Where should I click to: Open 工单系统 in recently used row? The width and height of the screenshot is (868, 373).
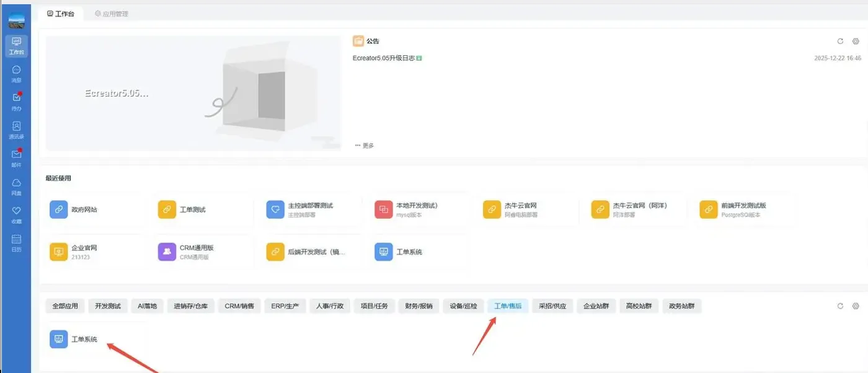pos(420,252)
